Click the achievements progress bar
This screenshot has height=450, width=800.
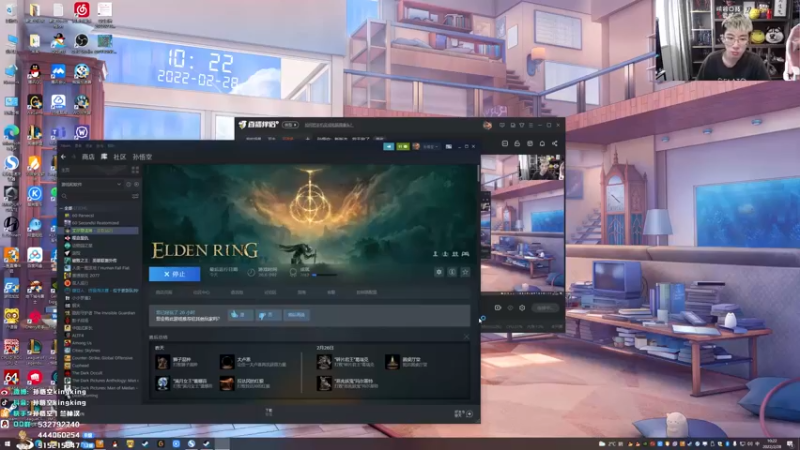[325, 275]
